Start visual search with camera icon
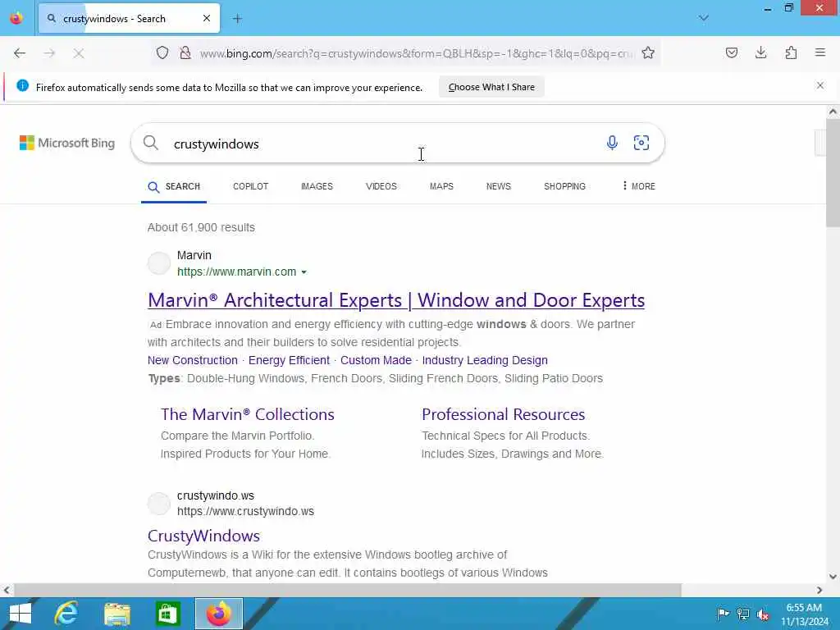Screen dimensions: 840x630 (x=641, y=143)
